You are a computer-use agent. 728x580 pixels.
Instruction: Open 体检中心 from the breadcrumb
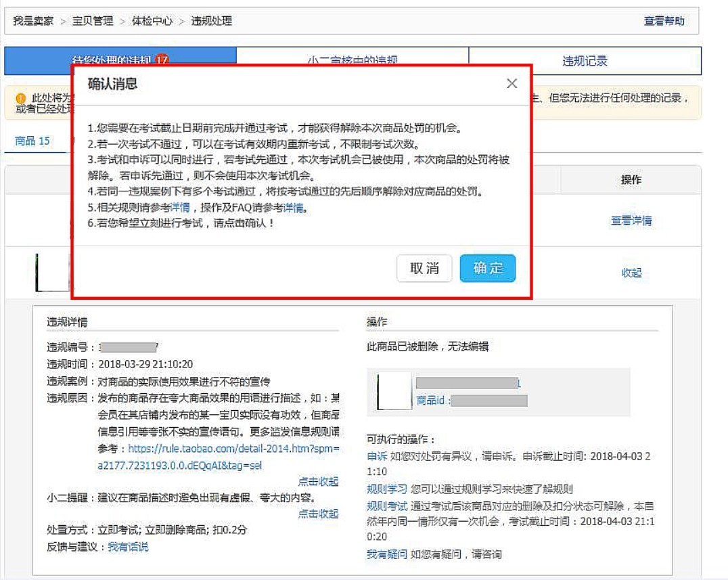[152, 21]
